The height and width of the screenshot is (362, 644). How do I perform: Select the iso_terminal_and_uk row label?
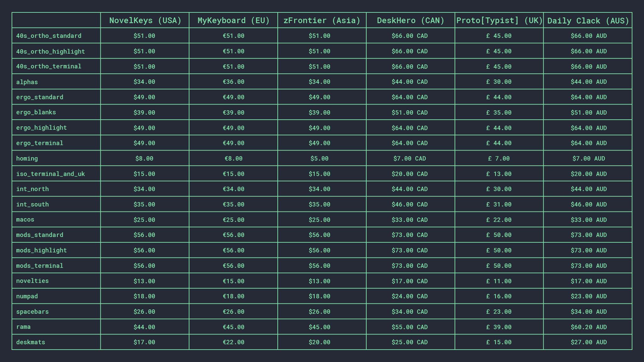50,174
